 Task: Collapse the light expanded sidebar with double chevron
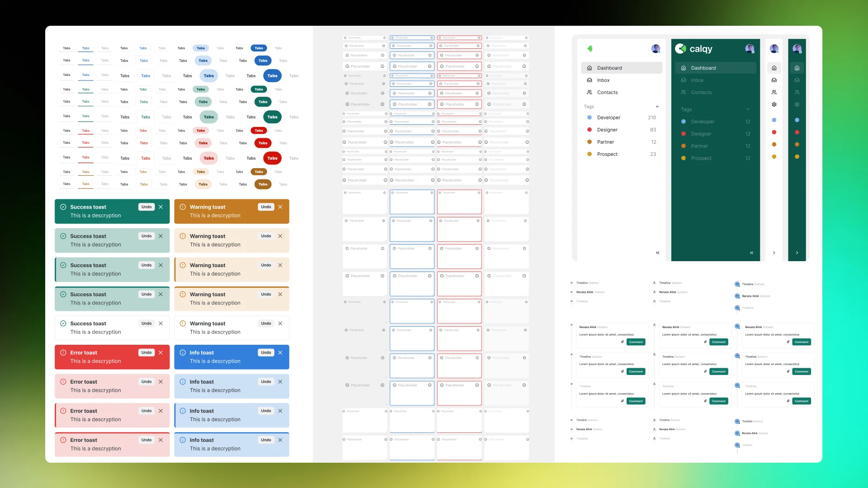click(x=657, y=253)
